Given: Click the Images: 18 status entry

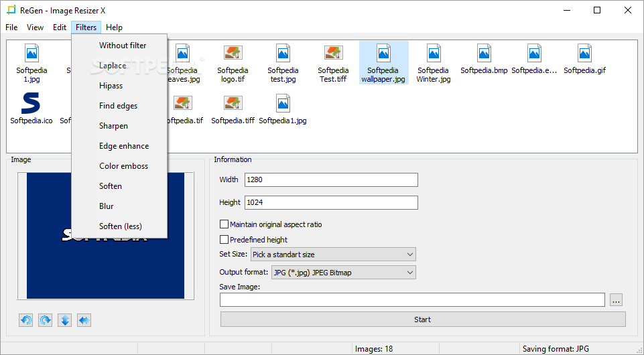Looking at the screenshot, I should [374, 349].
